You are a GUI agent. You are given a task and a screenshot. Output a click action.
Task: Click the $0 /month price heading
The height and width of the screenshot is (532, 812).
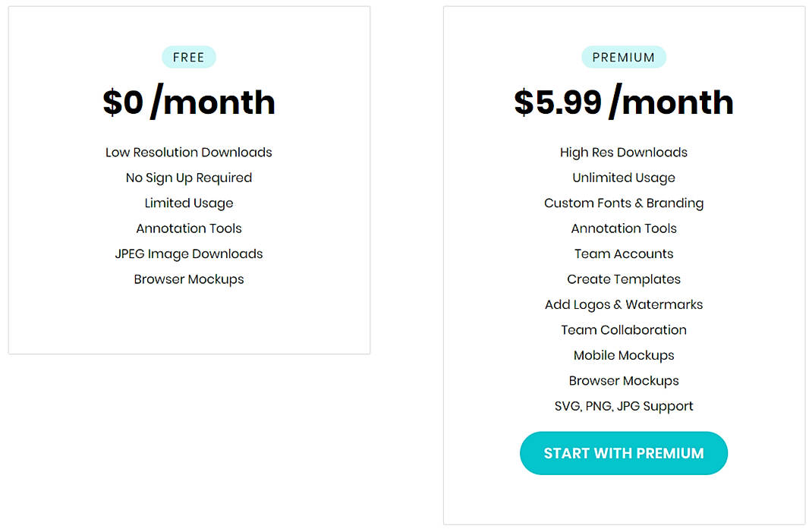point(188,102)
